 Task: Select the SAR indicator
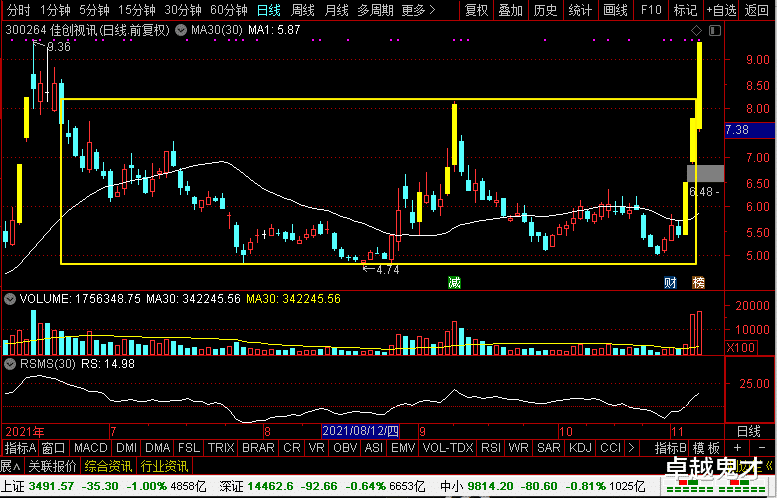point(549,448)
